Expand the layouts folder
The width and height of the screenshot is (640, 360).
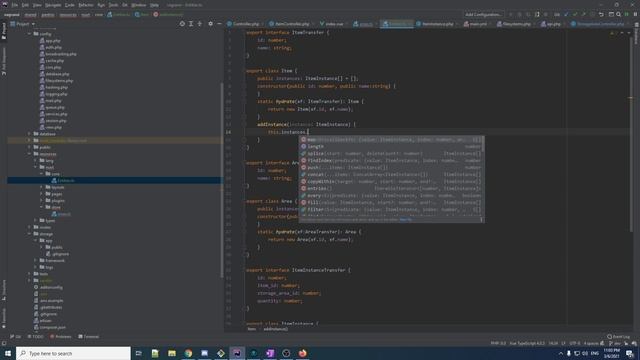pos(42,187)
